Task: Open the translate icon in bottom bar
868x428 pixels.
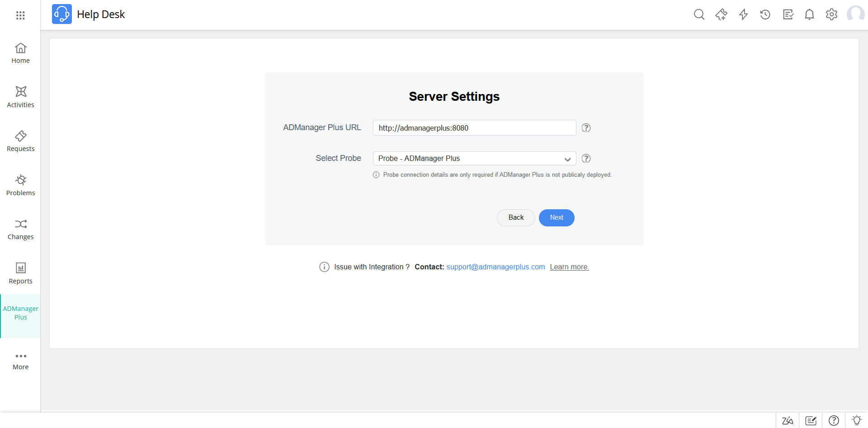Action: [788, 421]
